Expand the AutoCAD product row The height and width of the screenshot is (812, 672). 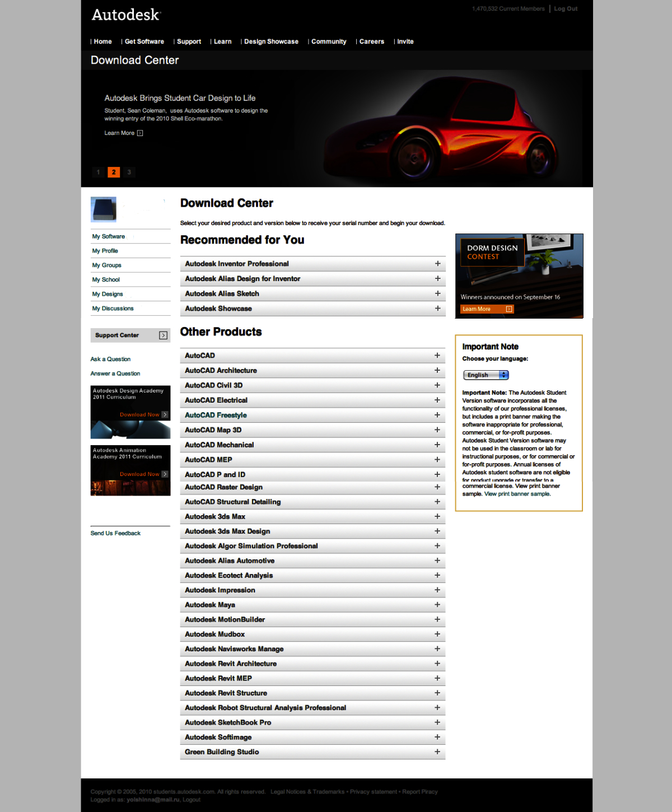437,356
